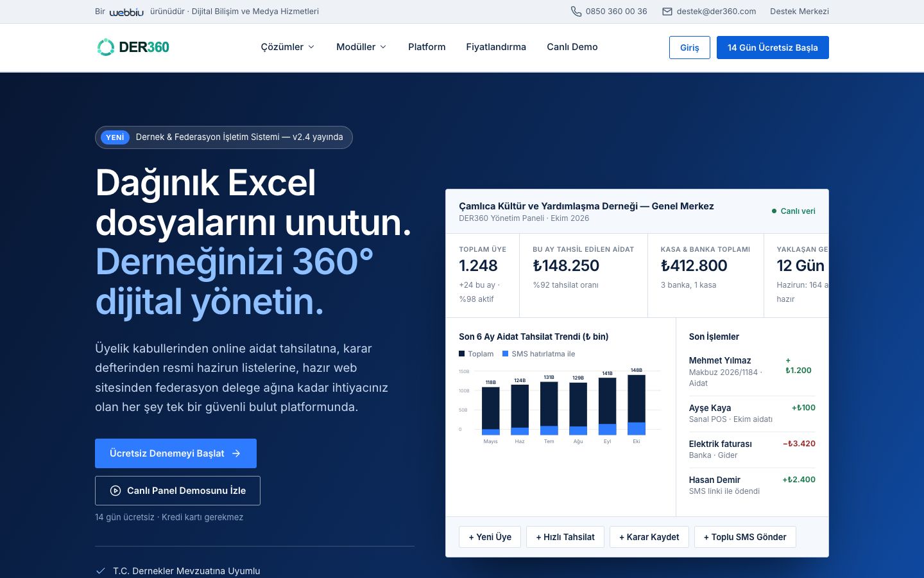Click the Eki bar in the chart
Viewport: 924px width, 578px height.
(x=637, y=405)
